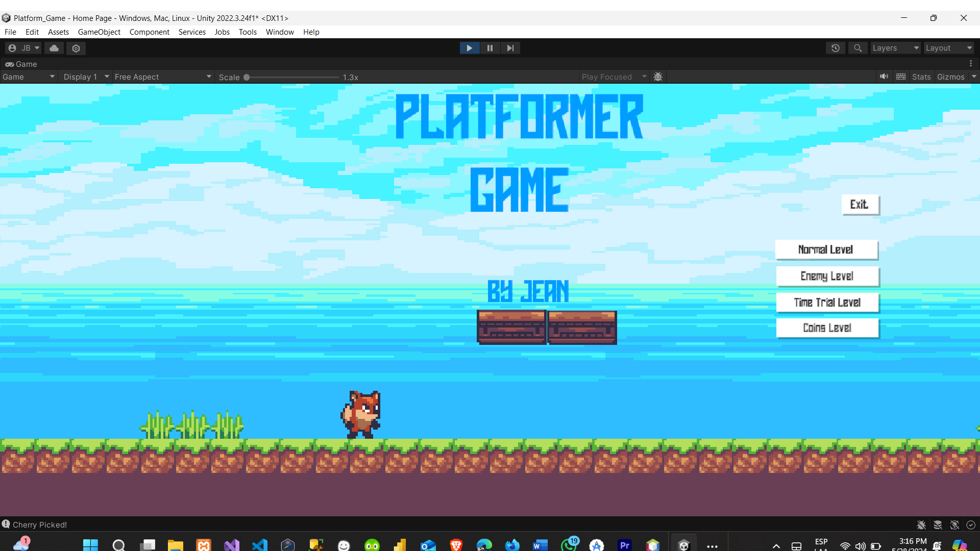Open the GameObject menu
980x551 pixels.
coord(99,32)
